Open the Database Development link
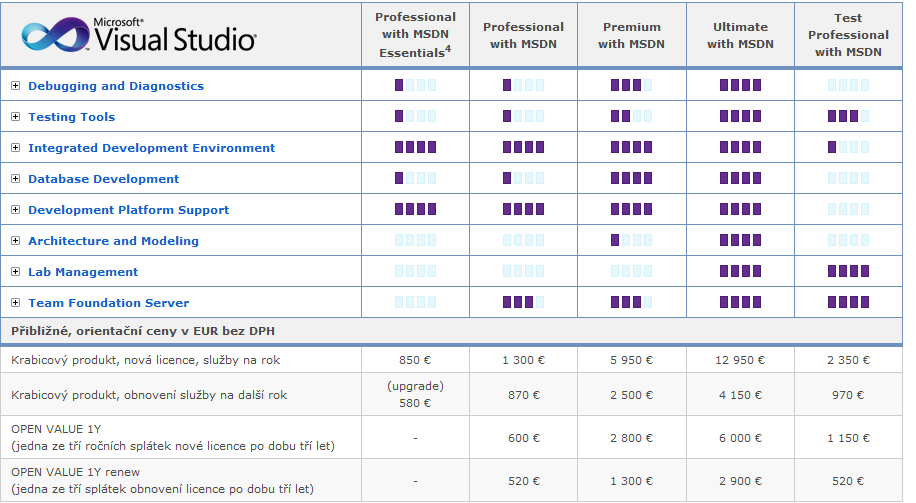The height and width of the screenshot is (503, 916). 103,179
